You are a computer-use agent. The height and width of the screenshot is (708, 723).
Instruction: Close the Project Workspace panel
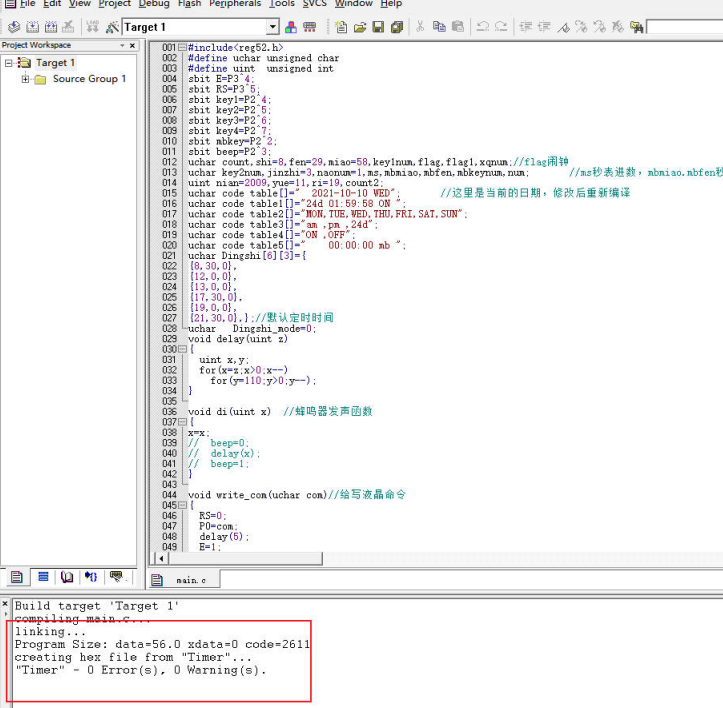(133, 45)
